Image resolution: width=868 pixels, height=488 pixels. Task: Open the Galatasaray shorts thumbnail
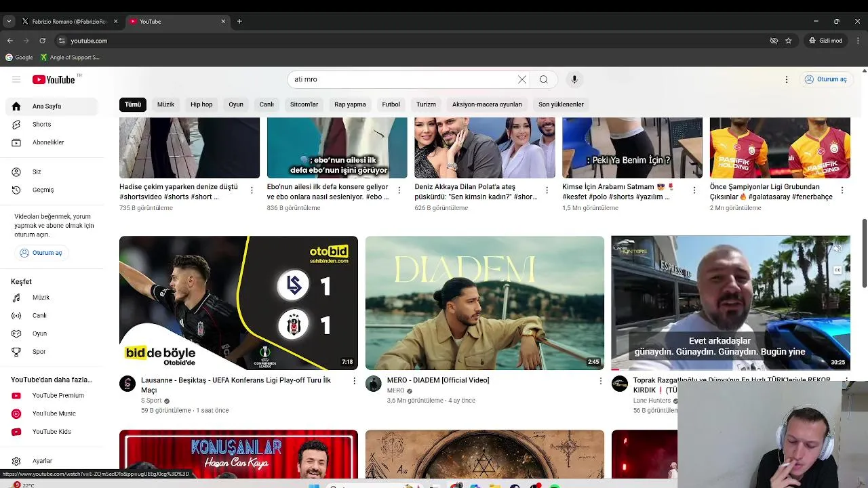pyautogui.click(x=780, y=148)
